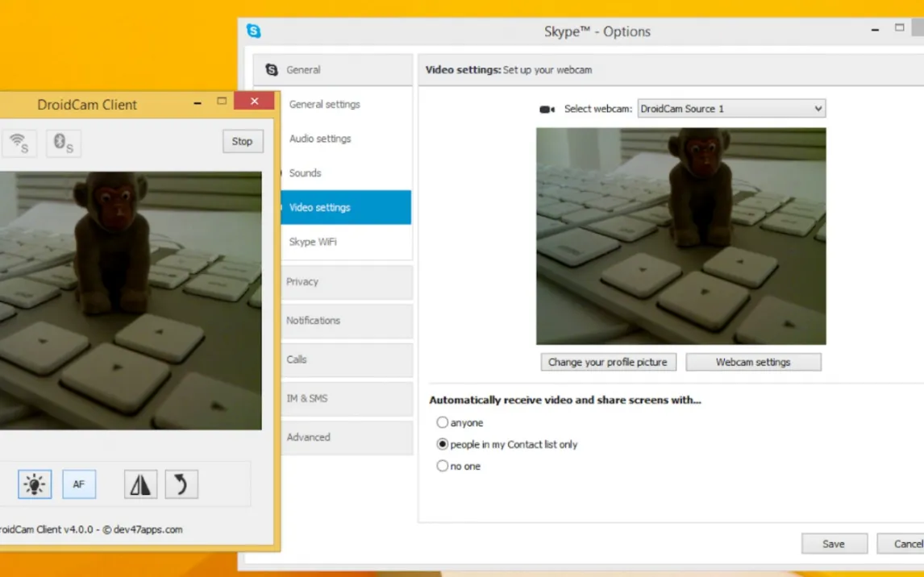The image size is (924, 577).
Task: Select the Bluetooth connection icon in DroidCam
Action: (63, 143)
